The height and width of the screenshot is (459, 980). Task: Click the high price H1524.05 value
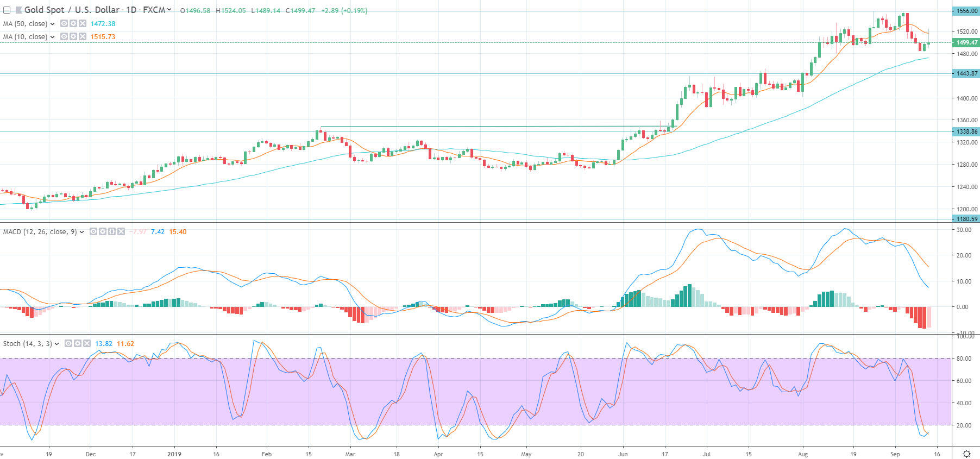(x=231, y=11)
